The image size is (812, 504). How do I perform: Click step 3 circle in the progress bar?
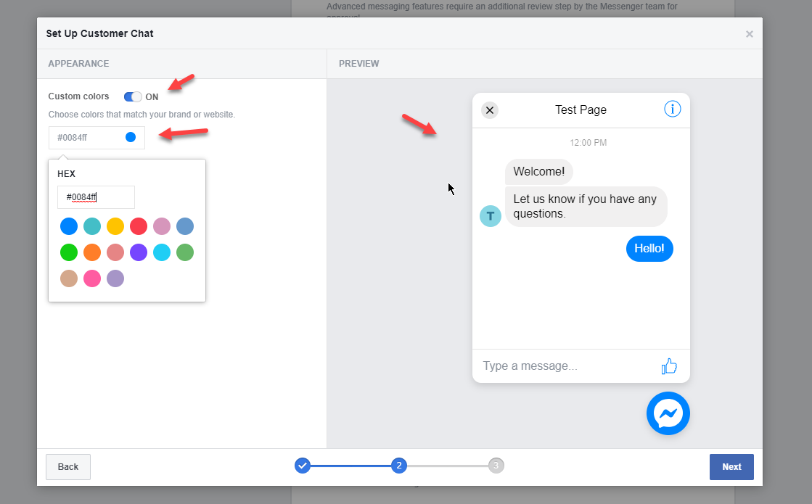[x=496, y=466]
